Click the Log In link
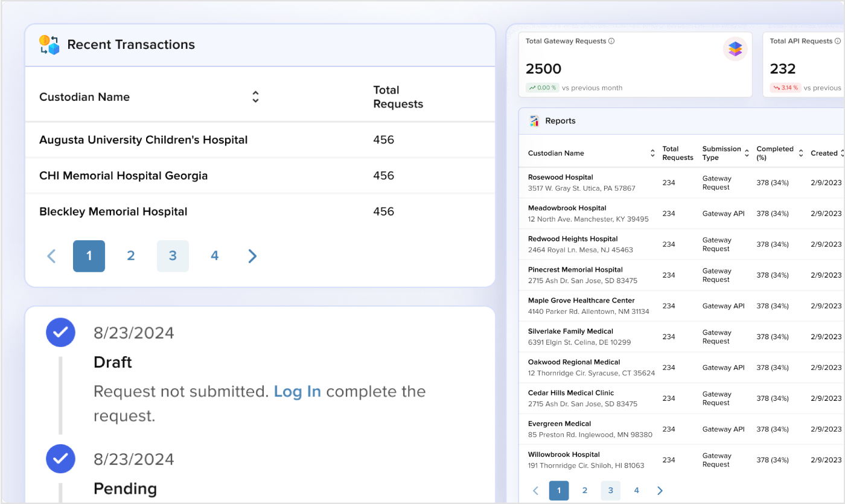This screenshot has width=845, height=504. pos(297,391)
